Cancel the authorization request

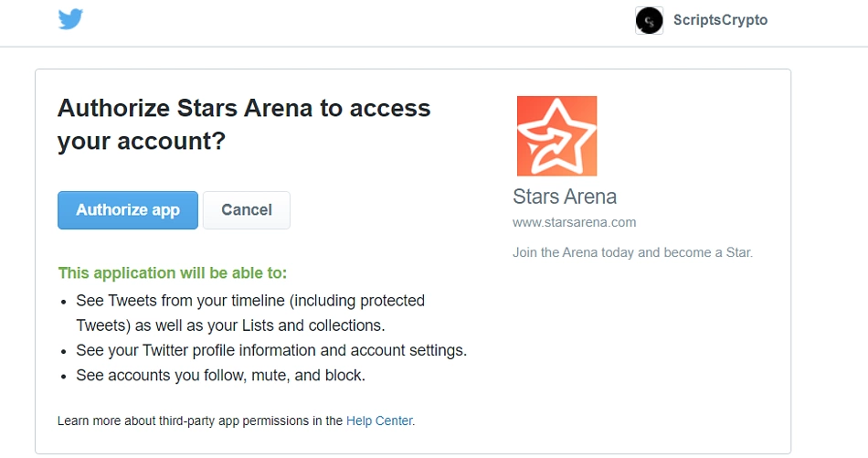pyautogui.click(x=247, y=210)
